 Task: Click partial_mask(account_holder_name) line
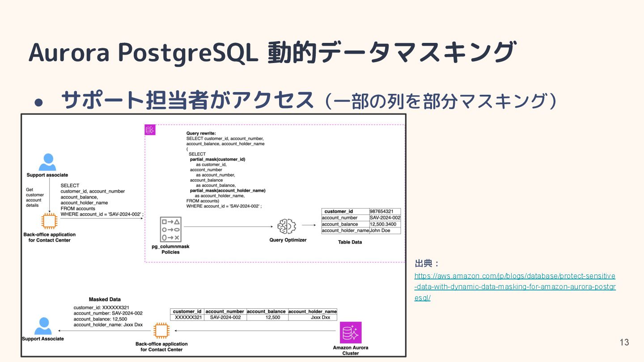point(228,190)
